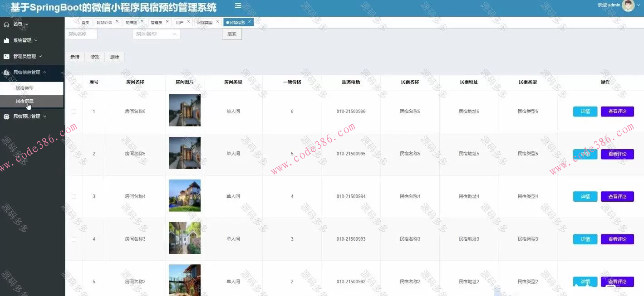Open the 用户 tab
Screen dimensions: 644x296
click(181, 21)
